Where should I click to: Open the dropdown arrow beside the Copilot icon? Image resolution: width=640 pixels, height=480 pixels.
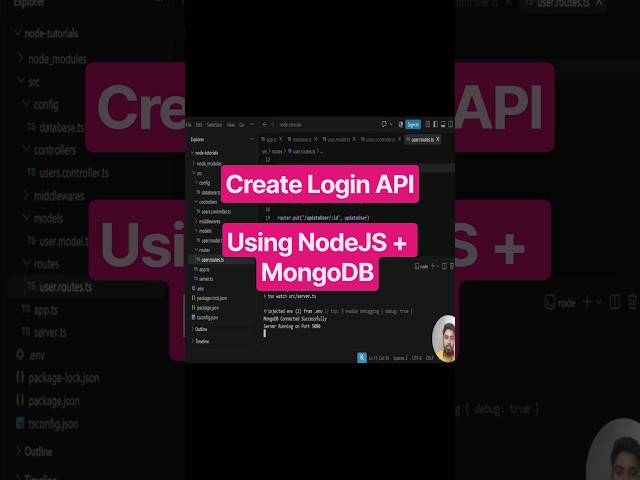[x=391, y=124]
